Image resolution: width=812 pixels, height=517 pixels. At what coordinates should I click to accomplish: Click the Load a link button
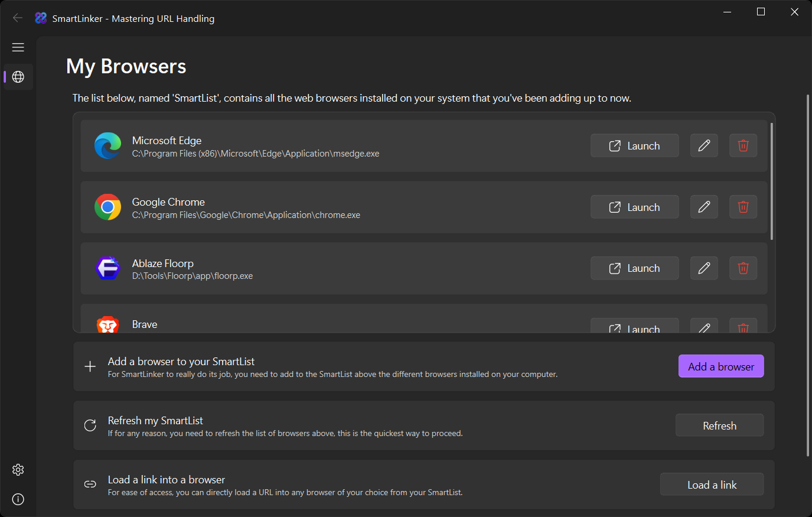(712, 485)
